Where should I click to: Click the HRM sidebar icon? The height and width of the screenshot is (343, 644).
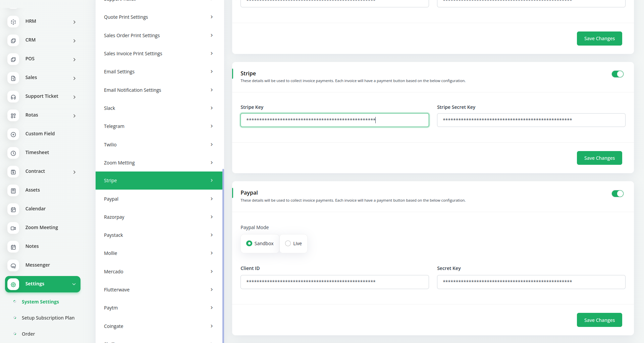point(13,22)
